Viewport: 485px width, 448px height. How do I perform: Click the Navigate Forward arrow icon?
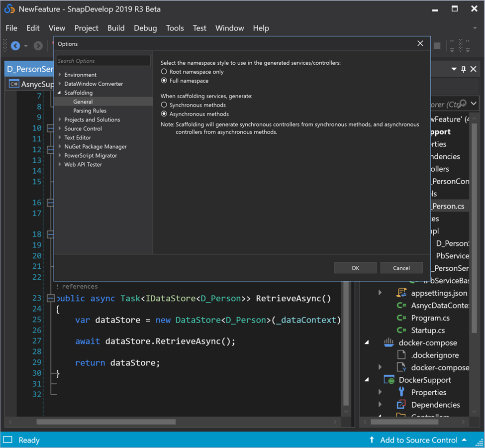[38, 46]
